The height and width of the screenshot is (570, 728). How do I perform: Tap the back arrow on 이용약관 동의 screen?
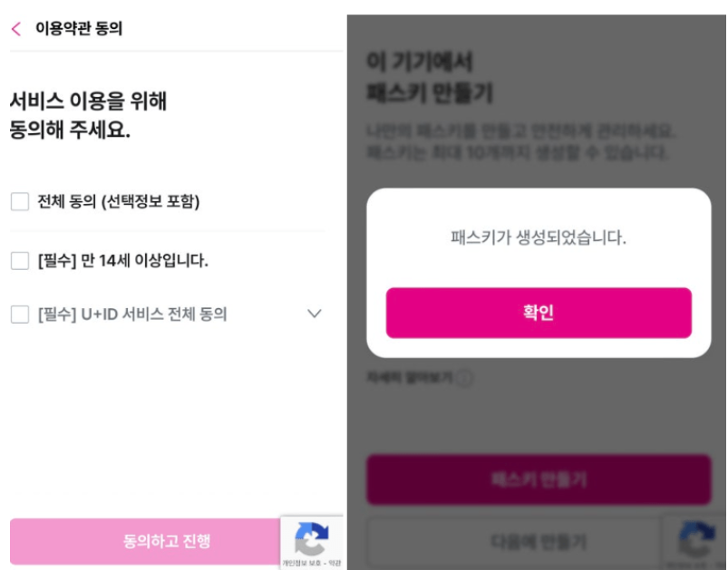(x=16, y=29)
